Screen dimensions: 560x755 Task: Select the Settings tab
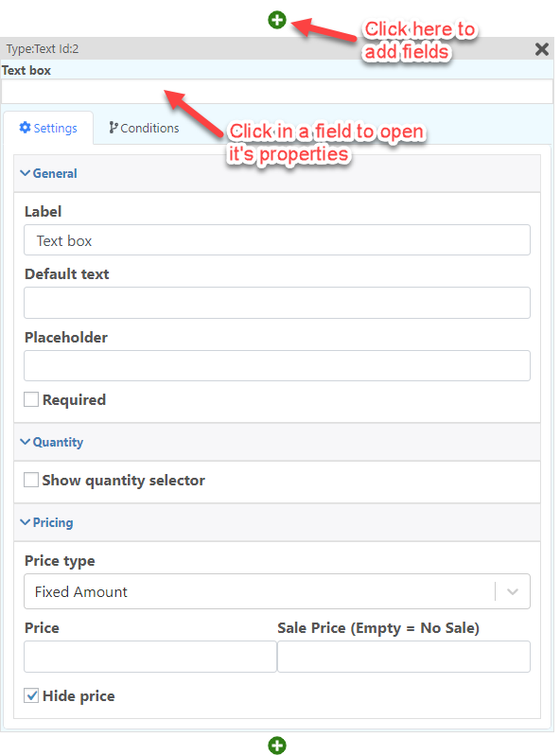tap(48, 128)
